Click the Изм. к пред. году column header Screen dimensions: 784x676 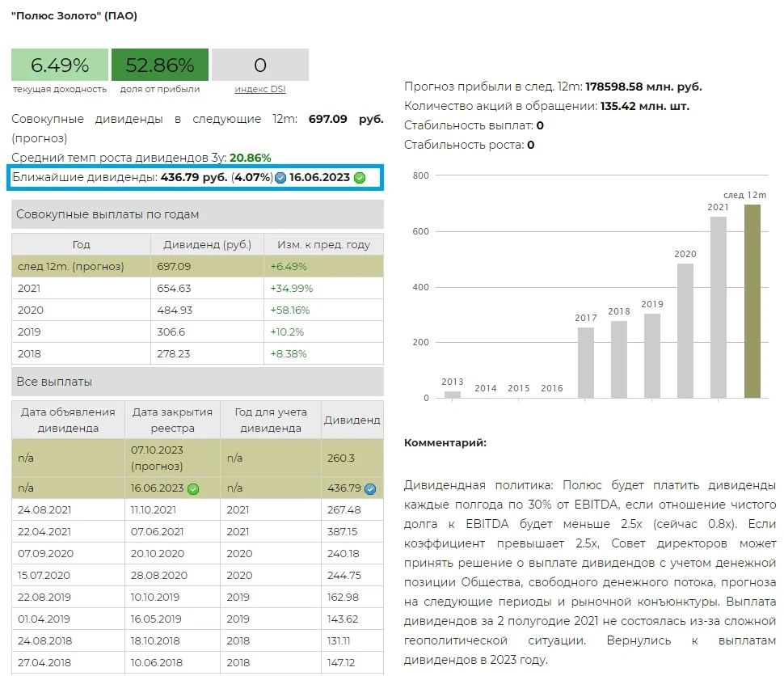tap(323, 244)
